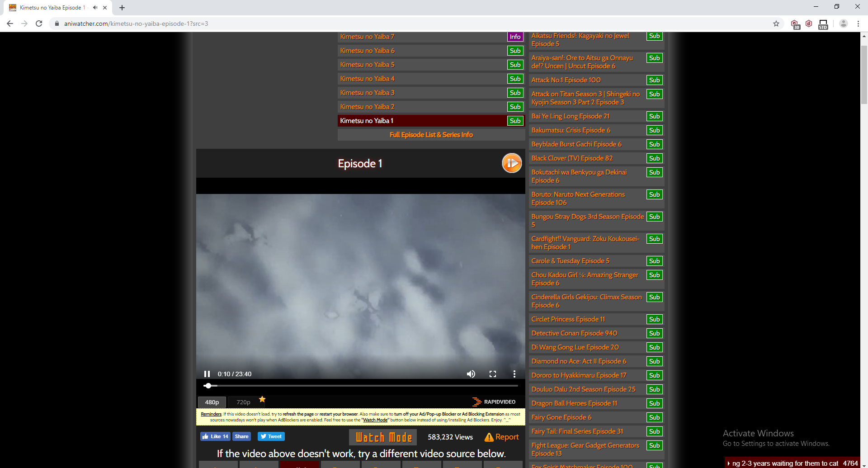Viewport: 868px width, 468px height.
Task: Click the star icon beside 720p
Action: point(262,399)
